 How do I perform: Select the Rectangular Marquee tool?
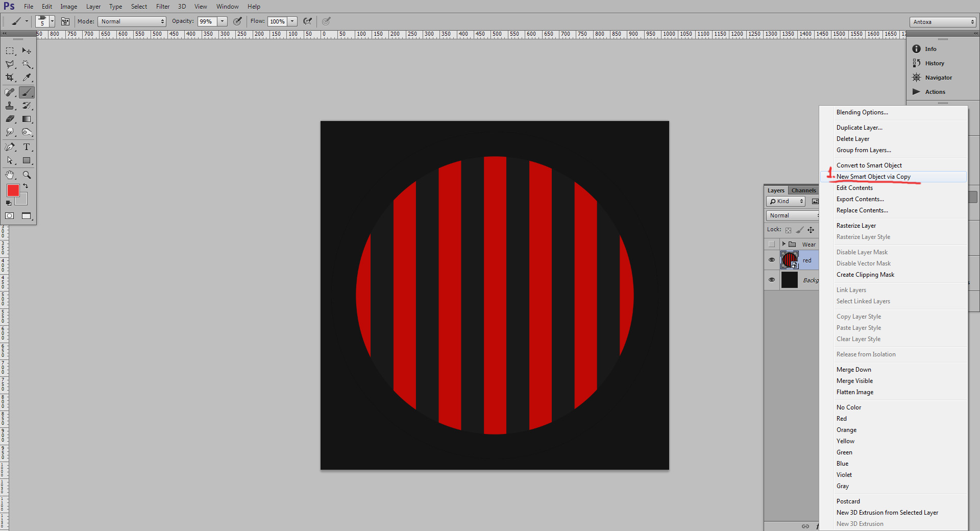[10, 51]
